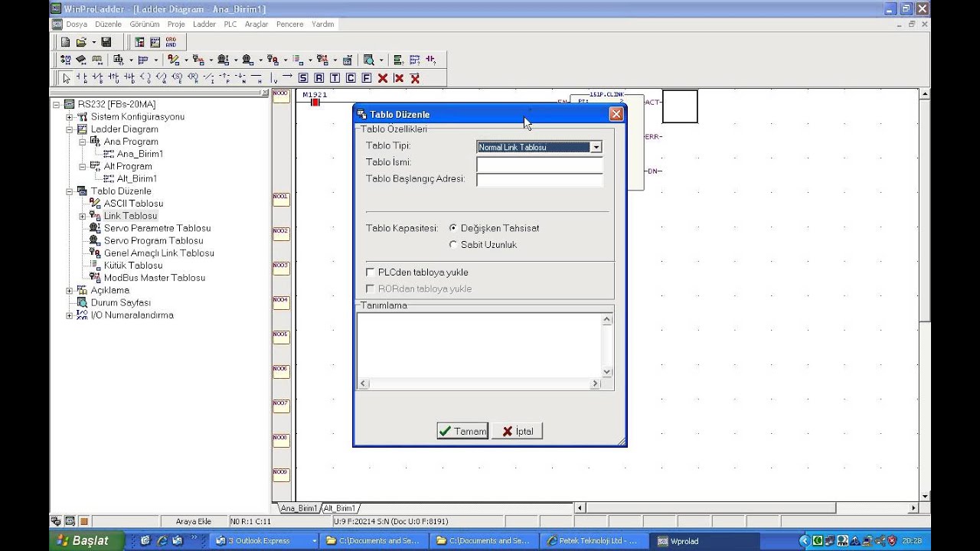Click the ORG AND mnemonic view icon

point(171,42)
